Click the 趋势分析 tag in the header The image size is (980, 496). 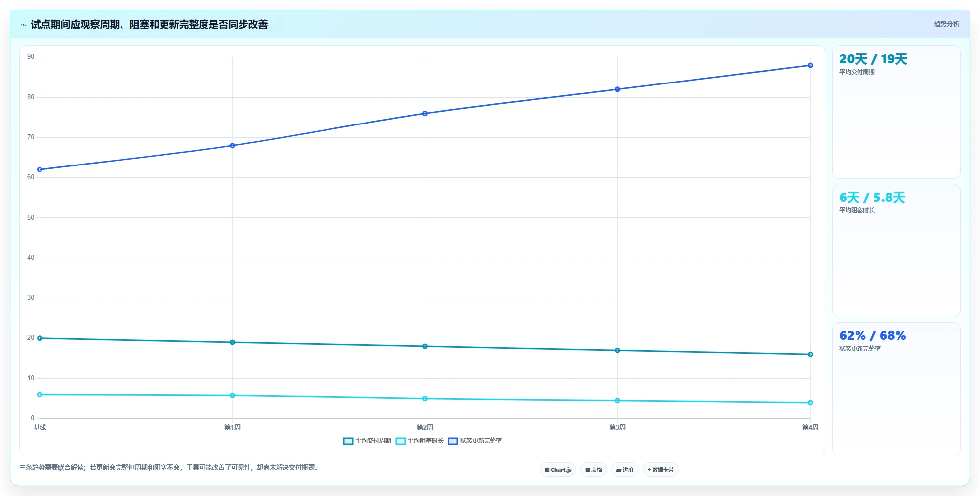946,24
